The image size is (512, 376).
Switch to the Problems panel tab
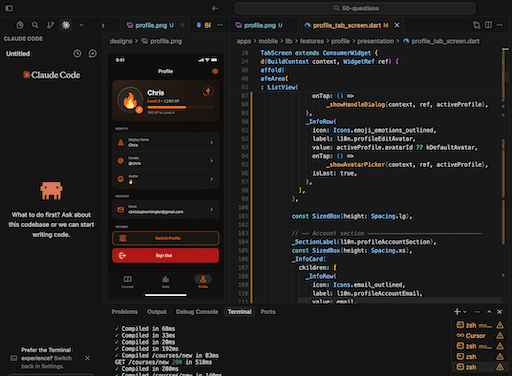click(x=125, y=312)
